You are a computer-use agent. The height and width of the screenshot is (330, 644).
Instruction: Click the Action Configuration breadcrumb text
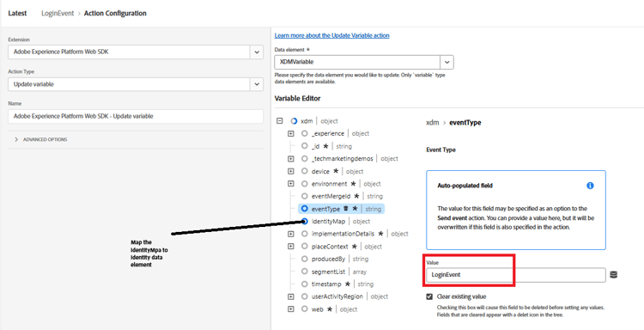[x=115, y=13]
